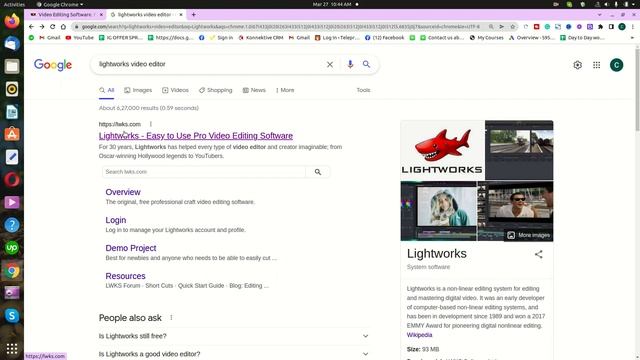
Task: Click the page vertical scrollbar
Action: point(637,89)
